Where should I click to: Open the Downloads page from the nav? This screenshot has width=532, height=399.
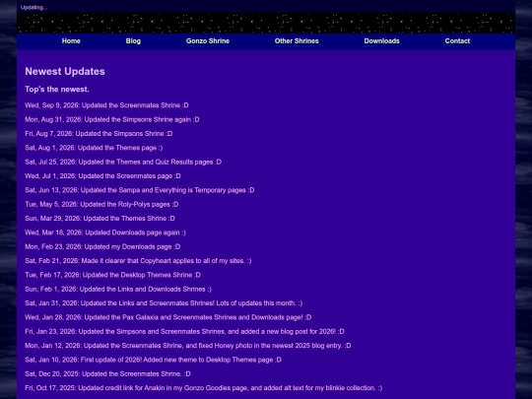(381, 41)
